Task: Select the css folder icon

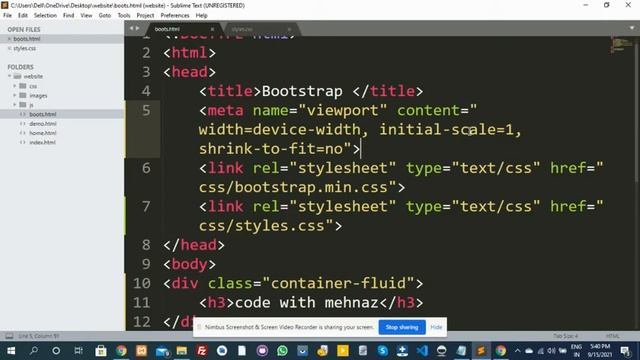Action: (23, 86)
